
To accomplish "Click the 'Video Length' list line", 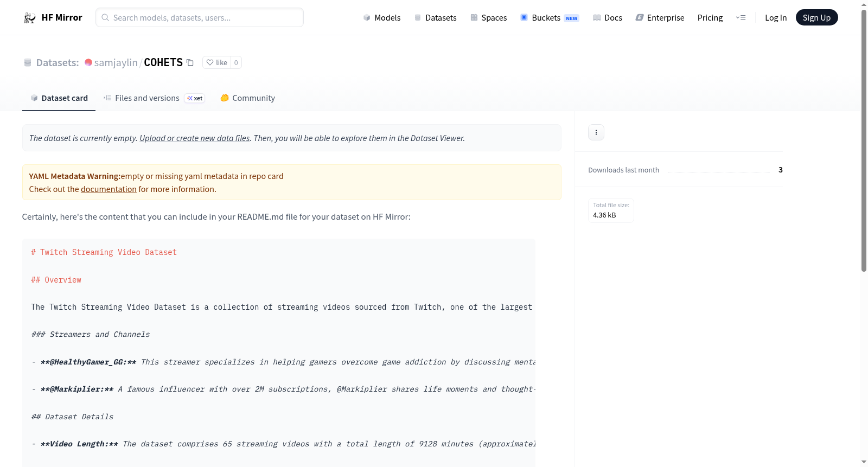I will [283, 444].
